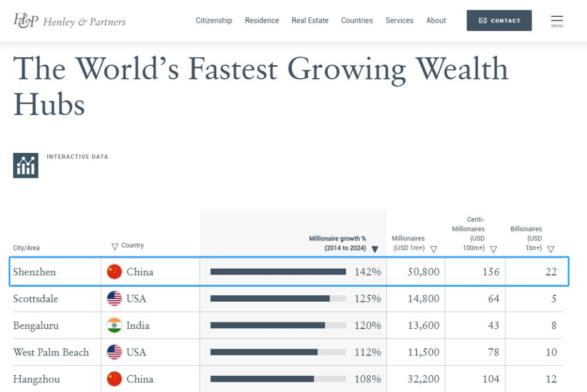
Task: Click the India flag beside Bengaluru
Action: coord(114,326)
